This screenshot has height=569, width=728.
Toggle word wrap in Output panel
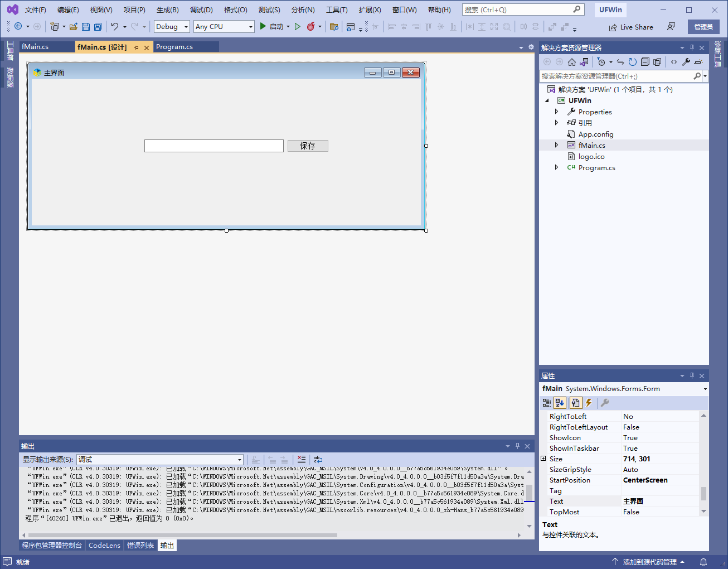point(318,460)
